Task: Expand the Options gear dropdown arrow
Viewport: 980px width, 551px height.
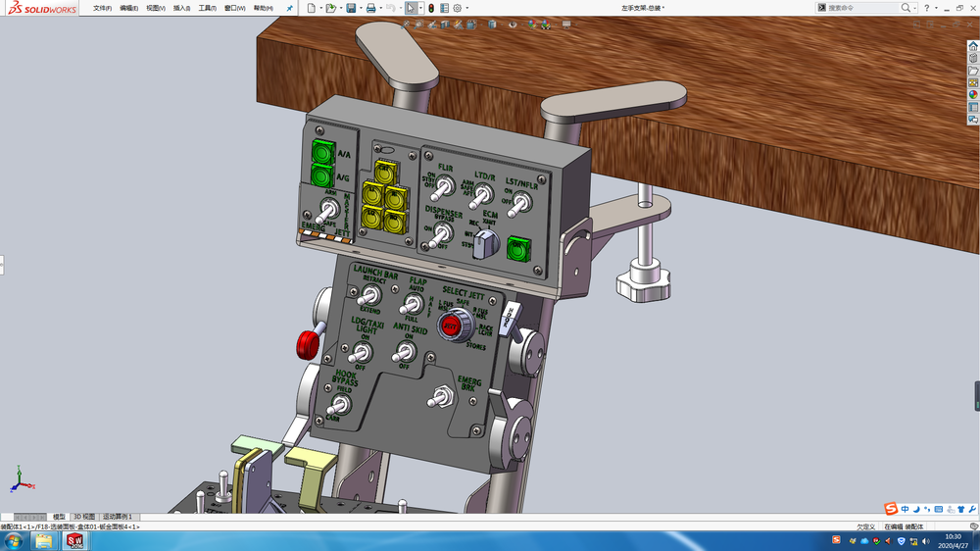Action: tap(466, 8)
